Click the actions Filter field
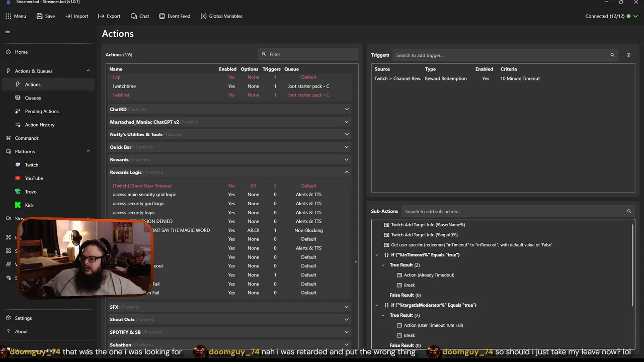 308,54
